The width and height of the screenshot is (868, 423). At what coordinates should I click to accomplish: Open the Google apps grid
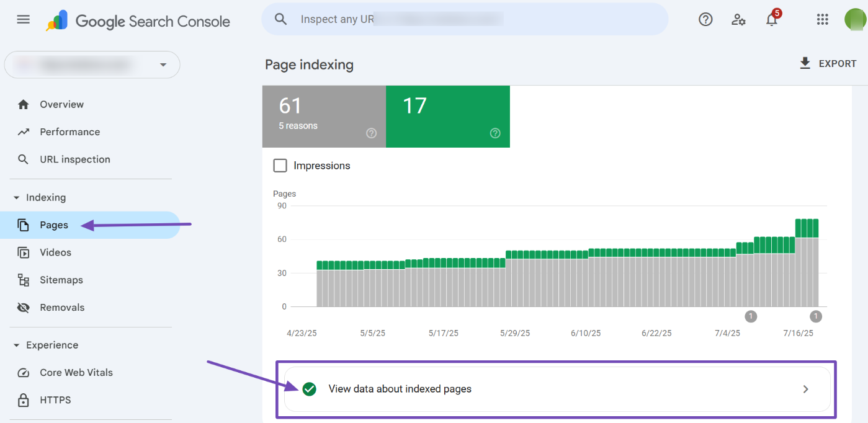[x=823, y=19]
